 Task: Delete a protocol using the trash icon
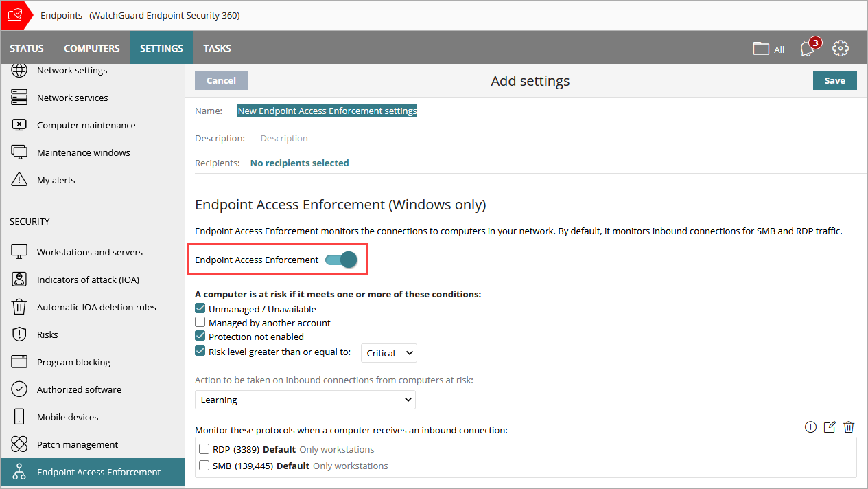coord(849,427)
